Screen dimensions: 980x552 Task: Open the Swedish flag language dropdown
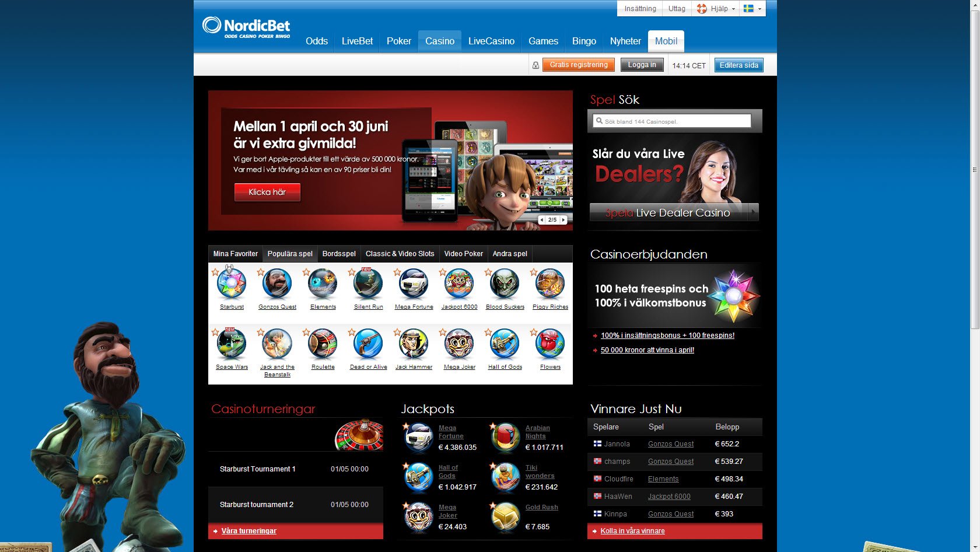752,9
